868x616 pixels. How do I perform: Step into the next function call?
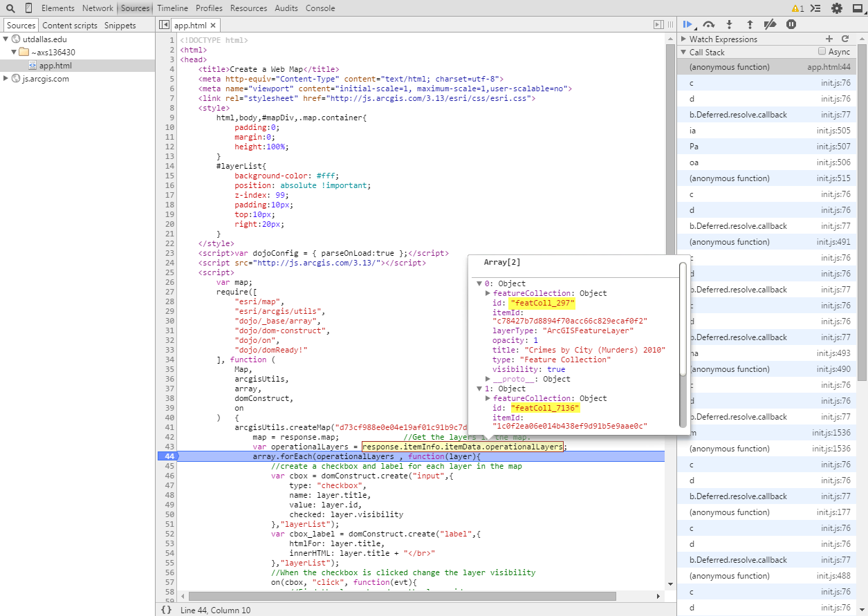(x=729, y=25)
